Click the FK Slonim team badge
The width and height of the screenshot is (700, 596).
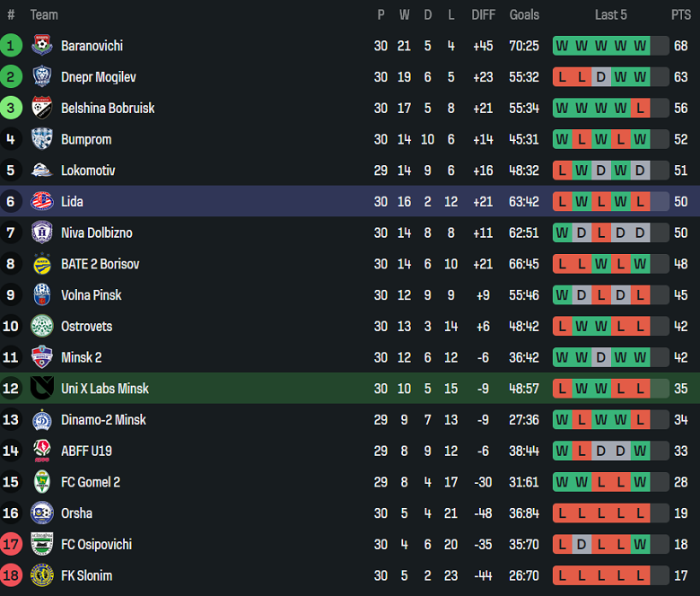tap(42, 575)
